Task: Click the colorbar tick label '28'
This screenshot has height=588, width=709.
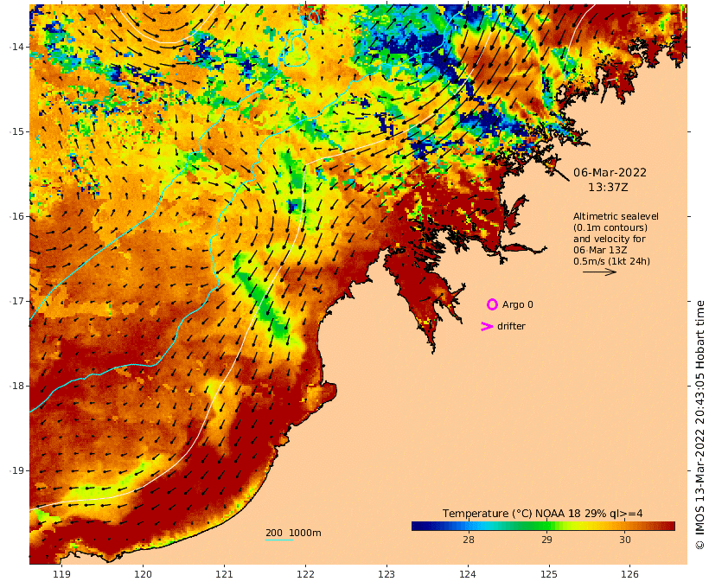Action: point(469,540)
